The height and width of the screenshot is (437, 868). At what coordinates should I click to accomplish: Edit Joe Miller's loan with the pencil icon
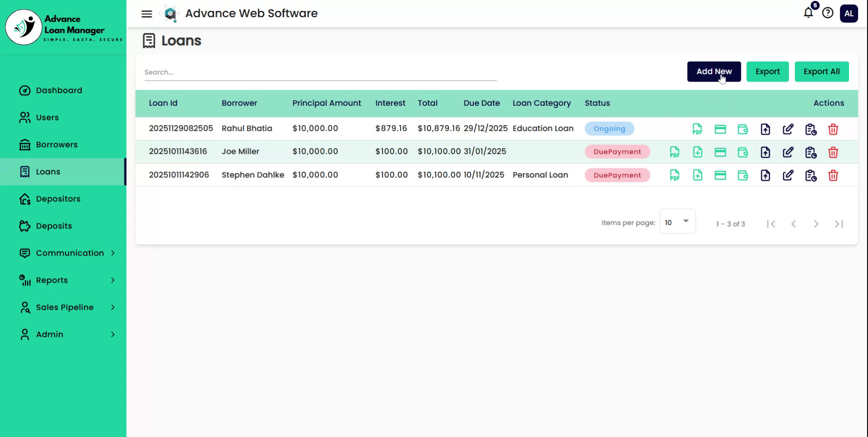[x=788, y=152]
